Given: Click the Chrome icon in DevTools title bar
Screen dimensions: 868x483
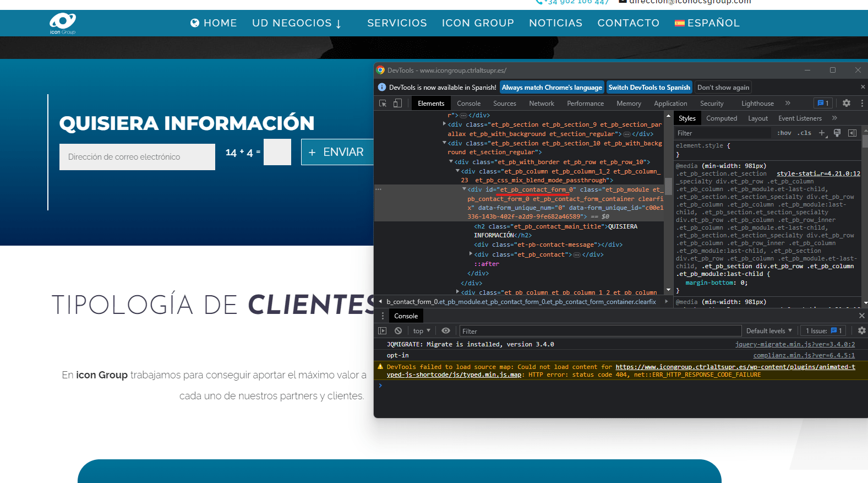Looking at the screenshot, I should point(380,70).
